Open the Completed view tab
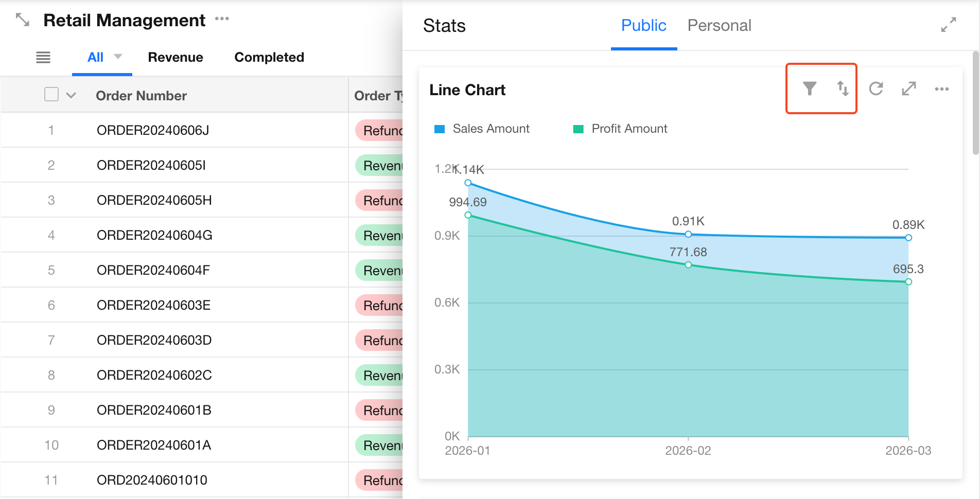Viewport: 980px width, 499px height. 269,57
